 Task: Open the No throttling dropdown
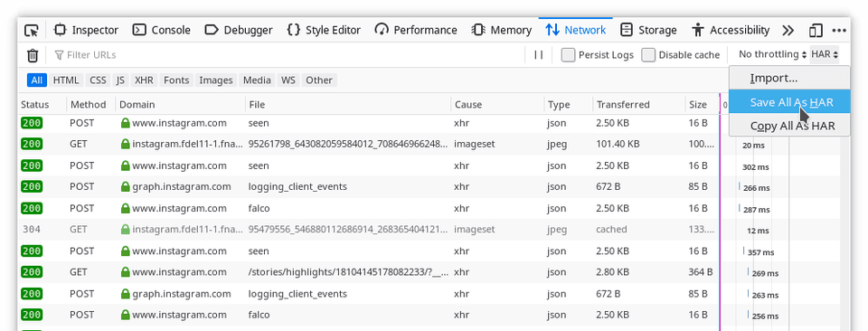coord(772,54)
